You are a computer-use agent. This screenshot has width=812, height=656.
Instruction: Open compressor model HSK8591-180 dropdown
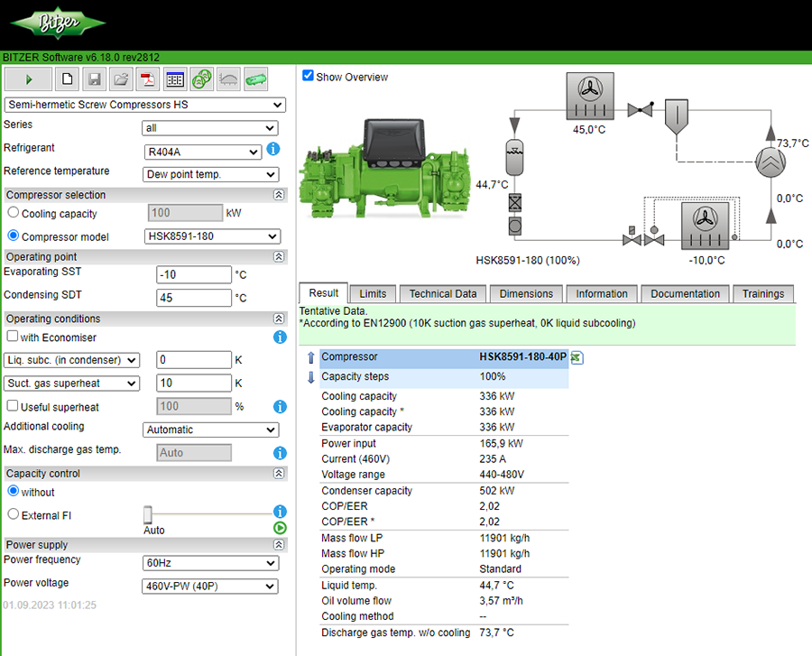pos(212,236)
